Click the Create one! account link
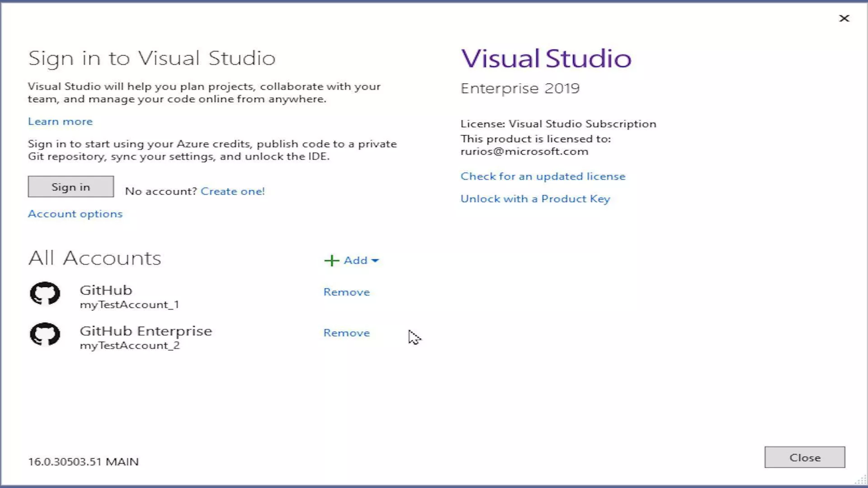The height and width of the screenshot is (488, 868). pyautogui.click(x=232, y=191)
